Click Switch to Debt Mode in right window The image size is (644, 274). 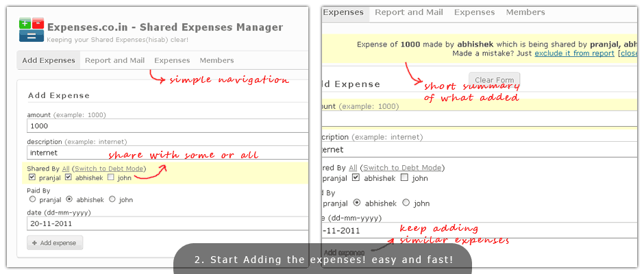click(403, 168)
